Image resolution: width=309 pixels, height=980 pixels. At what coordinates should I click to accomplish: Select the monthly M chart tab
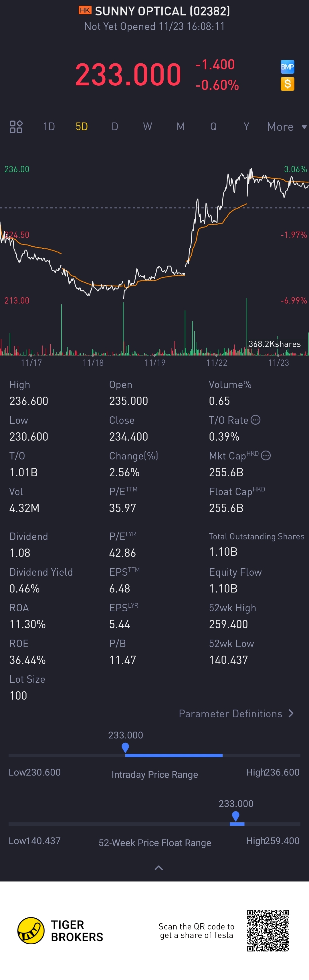click(181, 127)
